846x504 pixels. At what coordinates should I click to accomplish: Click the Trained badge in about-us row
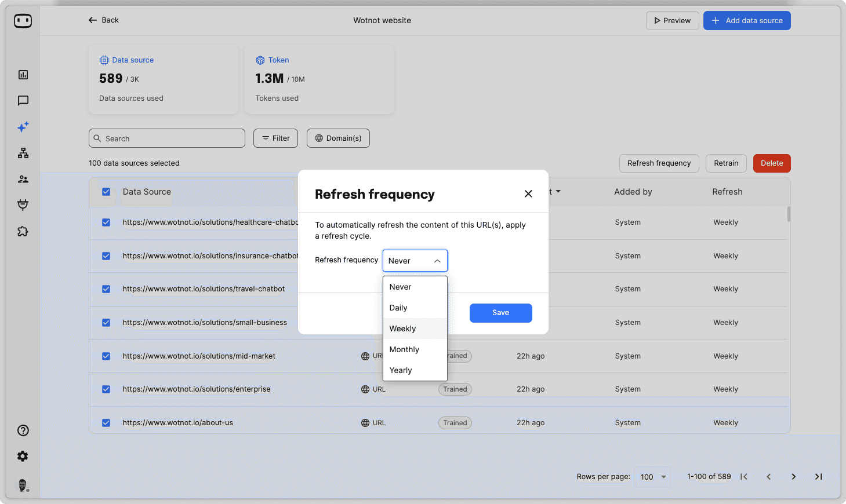tap(455, 423)
